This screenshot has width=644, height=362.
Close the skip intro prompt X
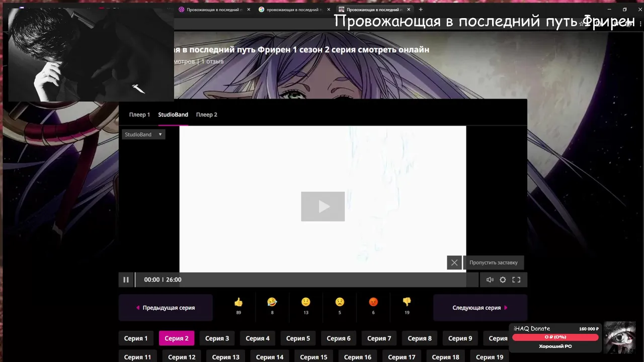click(x=454, y=262)
